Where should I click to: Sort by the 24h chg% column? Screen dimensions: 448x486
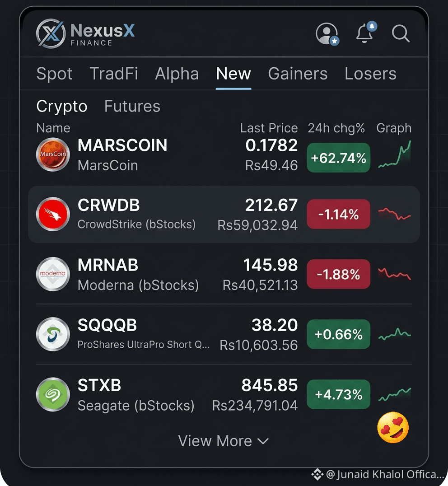[x=336, y=128]
